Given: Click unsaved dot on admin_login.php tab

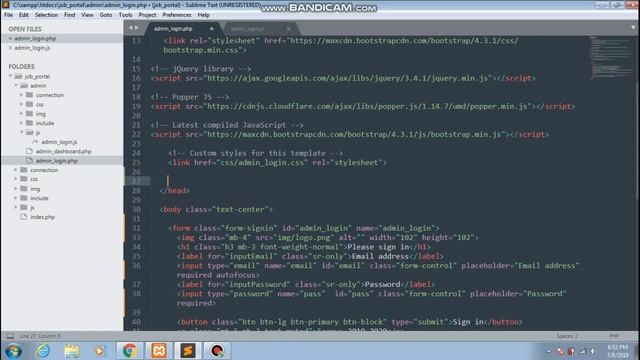Looking at the screenshot, I should (211, 29).
